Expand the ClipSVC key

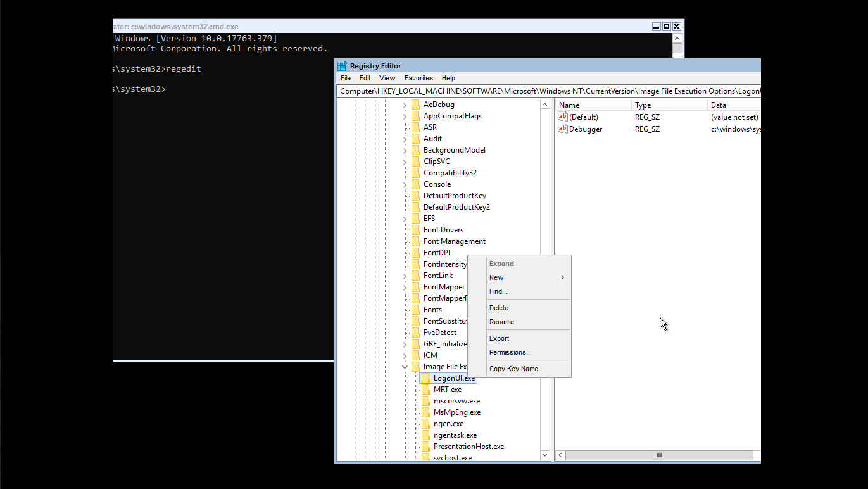tap(405, 162)
